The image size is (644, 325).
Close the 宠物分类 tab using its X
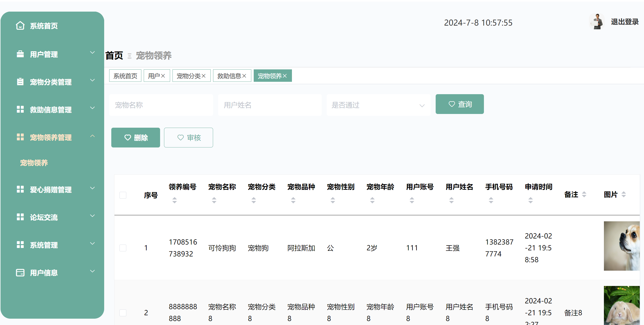[x=204, y=76]
